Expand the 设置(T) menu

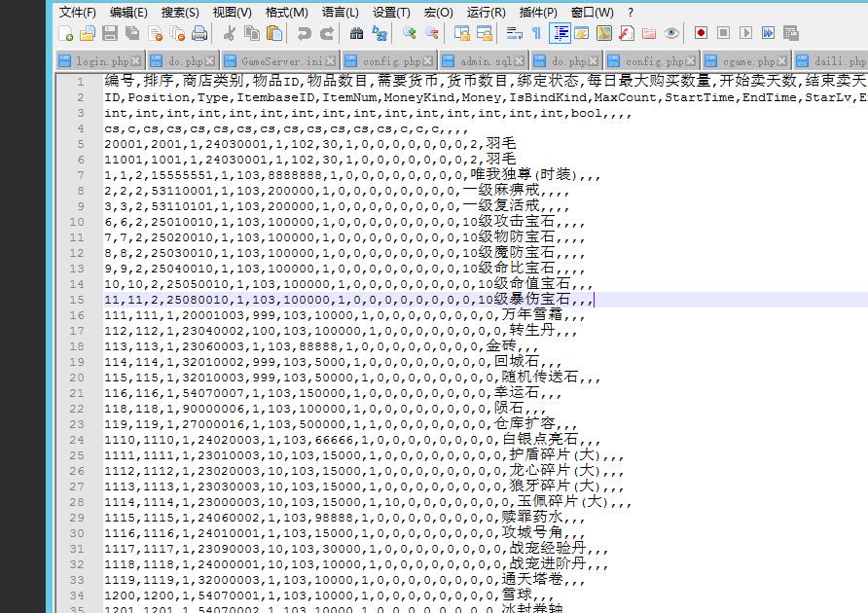390,12
